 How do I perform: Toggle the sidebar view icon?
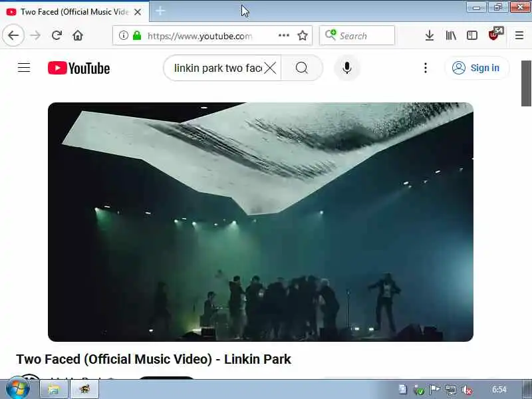coord(472,35)
